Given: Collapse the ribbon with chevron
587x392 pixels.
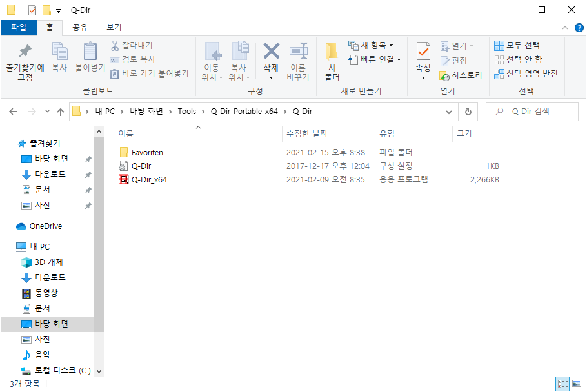Looking at the screenshot, I should tap(564, 28).
